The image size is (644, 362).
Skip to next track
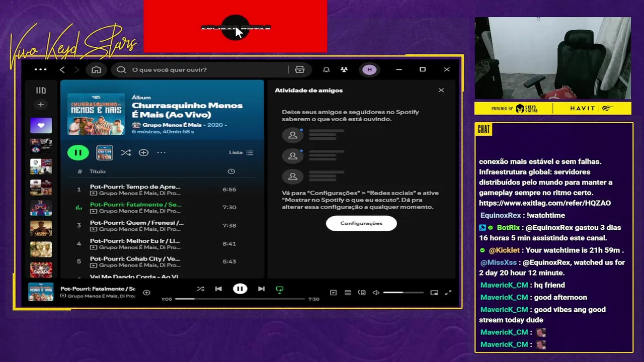click(261, 289)
